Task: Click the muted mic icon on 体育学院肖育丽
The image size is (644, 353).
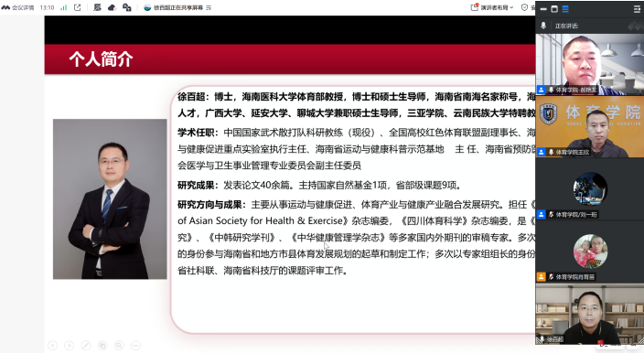Action: [552, 277]
